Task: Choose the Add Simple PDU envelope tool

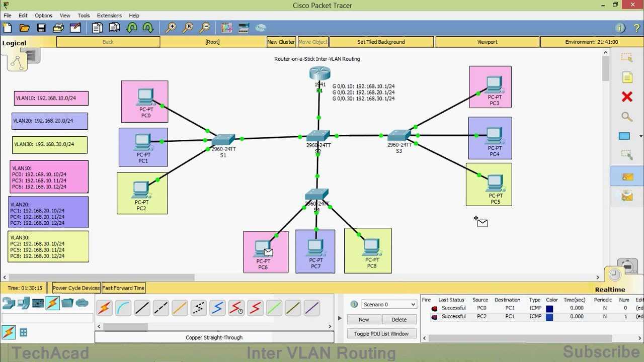Action: 627,176
